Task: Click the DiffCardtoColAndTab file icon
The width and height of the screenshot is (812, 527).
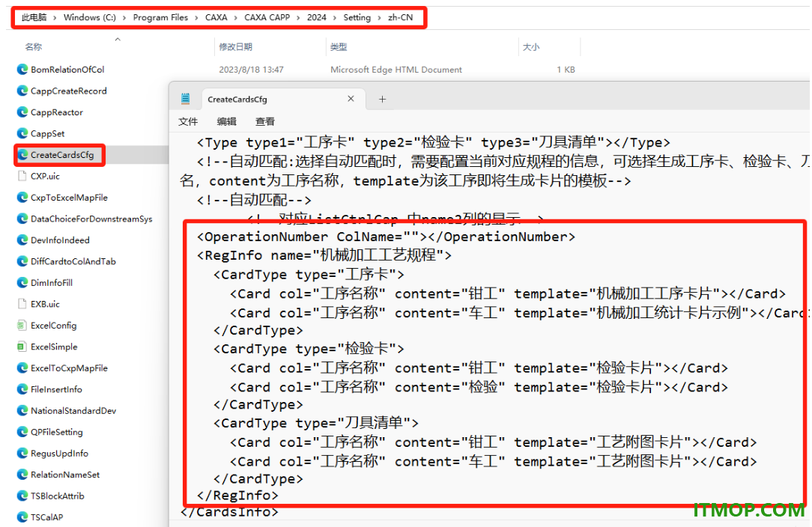Action: 22,261
